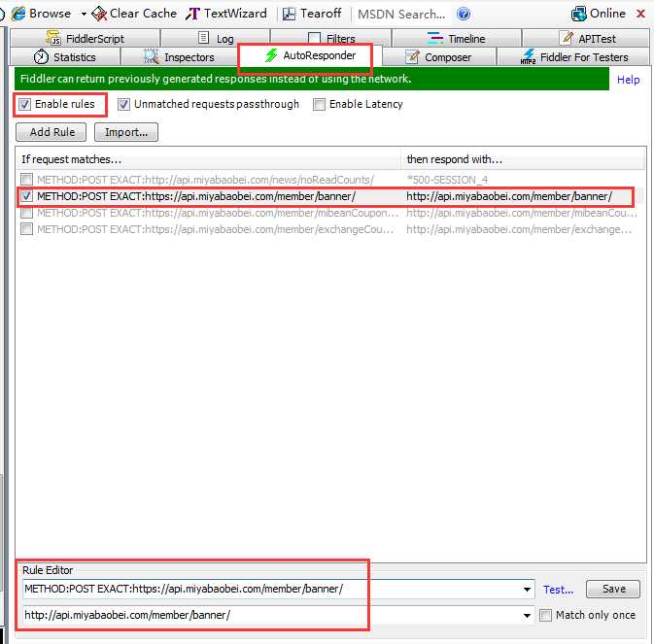
Task: Click the Composer notepad icon
Action: 412,56
